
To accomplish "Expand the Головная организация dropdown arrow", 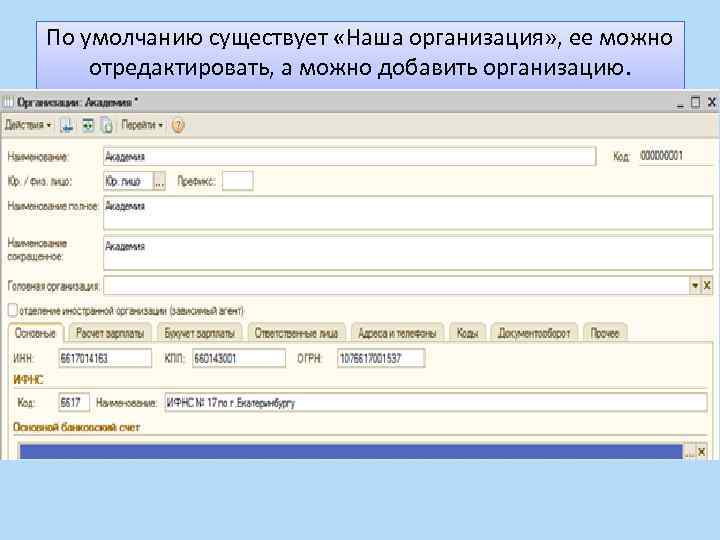I will pos(695,286).
